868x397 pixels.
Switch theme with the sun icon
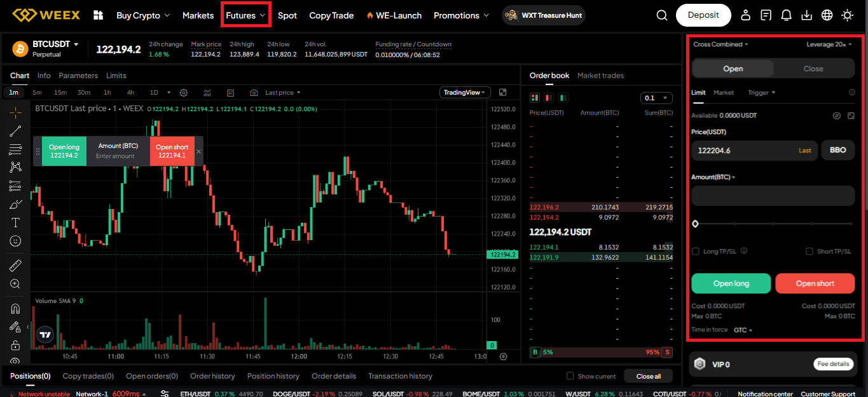[847, 15]
